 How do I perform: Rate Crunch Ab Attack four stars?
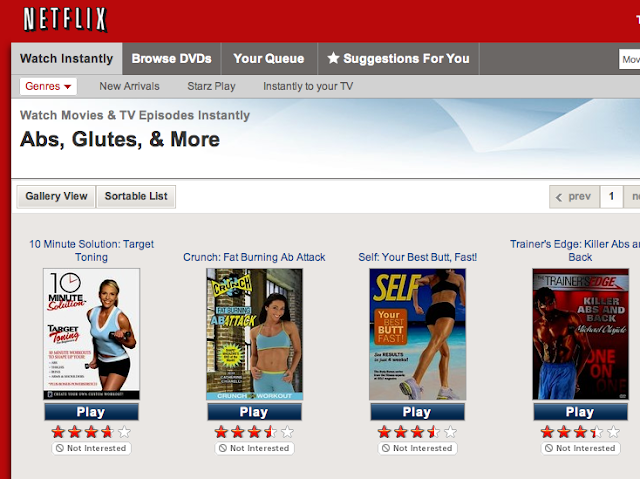coord(270,432)
